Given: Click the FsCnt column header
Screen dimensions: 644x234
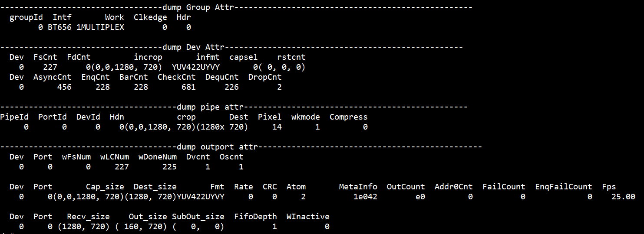Looking at the screenshot, I should click(46, 57).
